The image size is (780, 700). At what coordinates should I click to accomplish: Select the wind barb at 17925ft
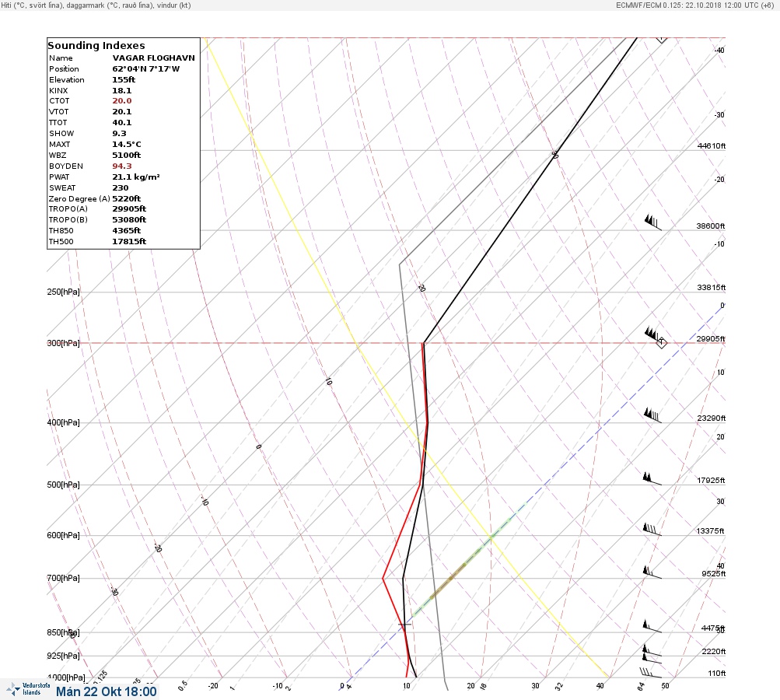click(x=652, y=478)
